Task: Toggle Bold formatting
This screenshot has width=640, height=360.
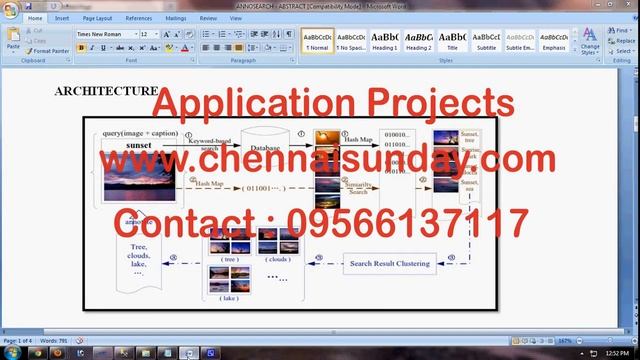Action: click(x=81, y=48)
